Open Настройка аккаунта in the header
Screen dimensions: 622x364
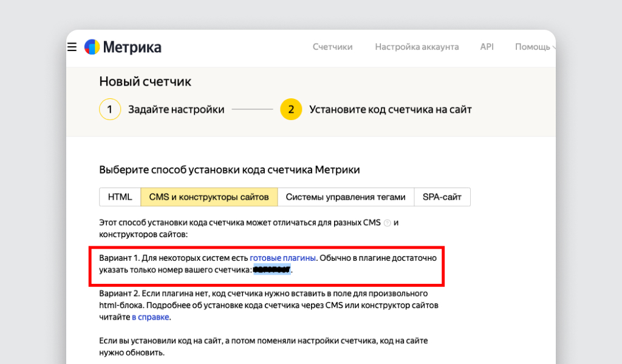pos(417,47)
